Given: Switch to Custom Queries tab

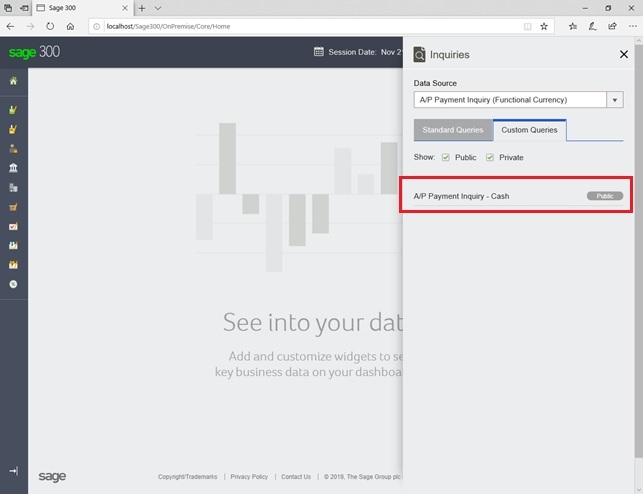Looking at the screenshot, I should (529, 130).
